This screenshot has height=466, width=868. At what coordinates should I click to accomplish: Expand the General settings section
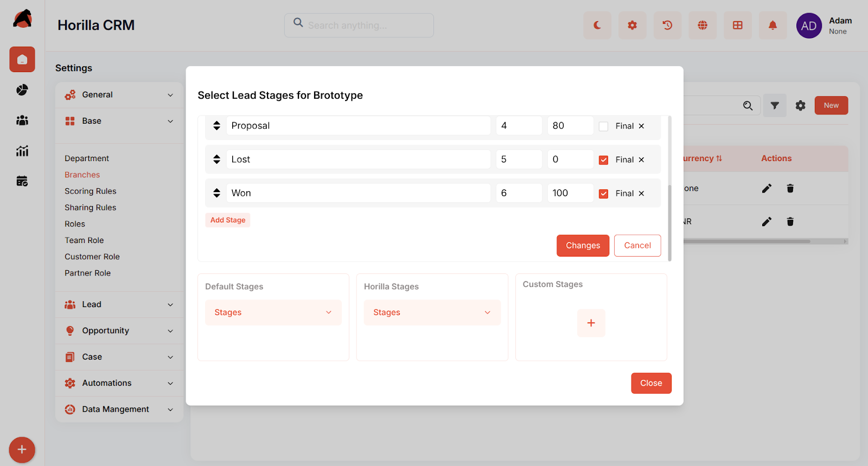click(119, 95)
